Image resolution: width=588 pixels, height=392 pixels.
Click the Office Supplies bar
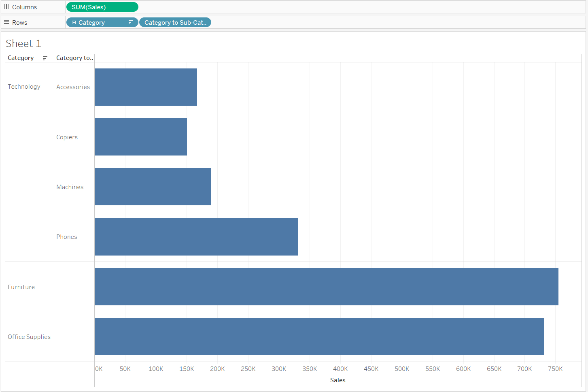[319, 337]
